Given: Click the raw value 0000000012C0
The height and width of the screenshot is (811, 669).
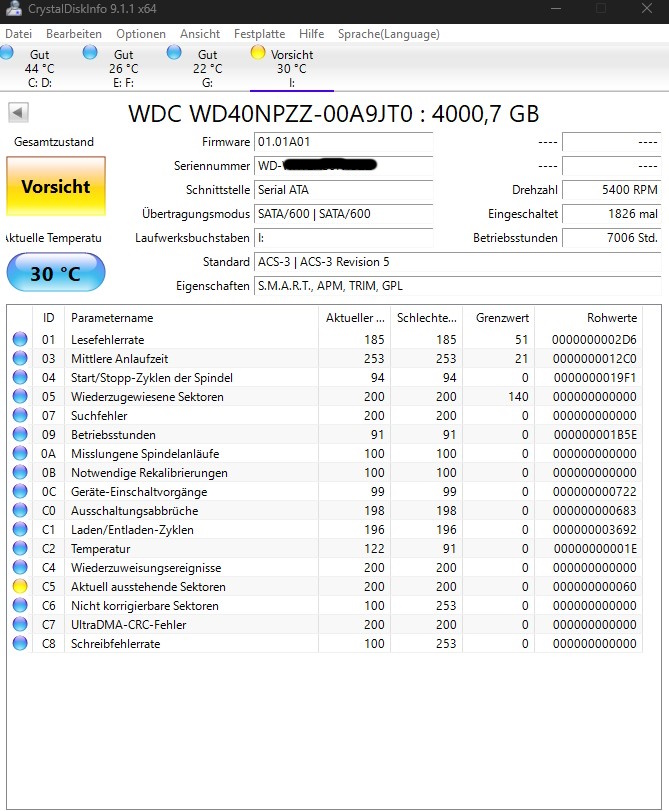Looking at the screenshot, I should click(594, 359).
